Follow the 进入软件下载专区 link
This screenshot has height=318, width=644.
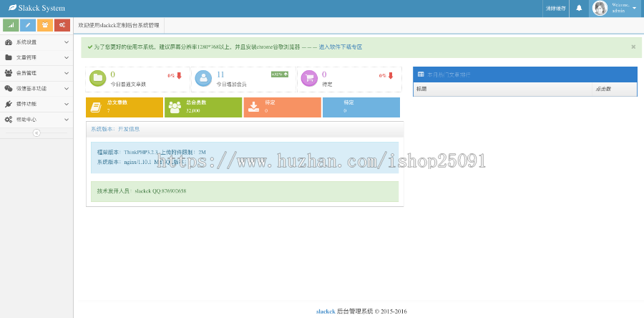click(x=341, y=47)
